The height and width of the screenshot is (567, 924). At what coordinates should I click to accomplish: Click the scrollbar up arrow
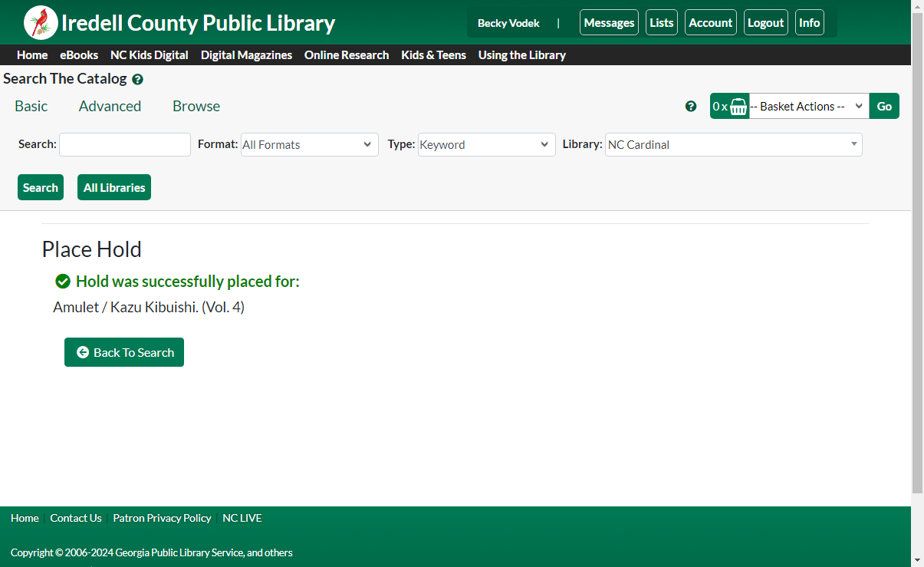point(917,6)
